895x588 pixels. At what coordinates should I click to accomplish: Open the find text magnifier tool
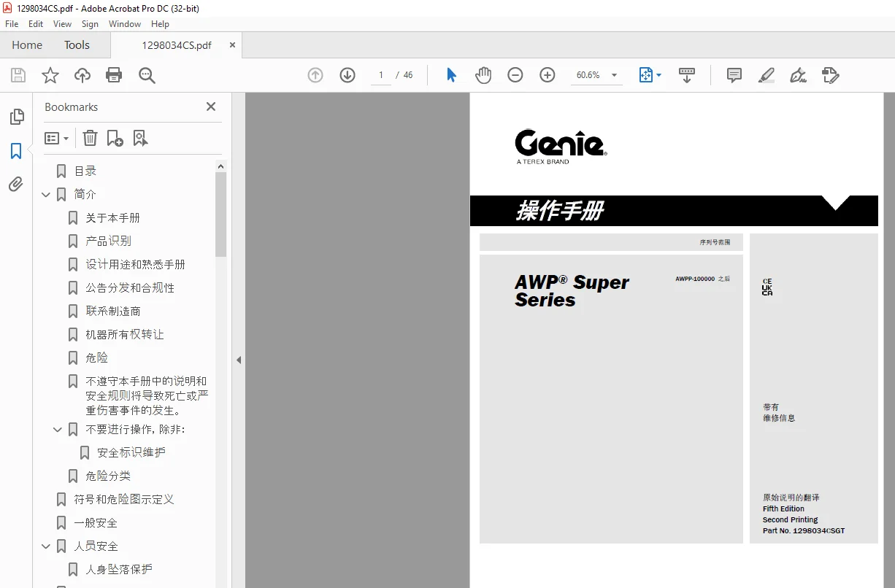(147, 75)
